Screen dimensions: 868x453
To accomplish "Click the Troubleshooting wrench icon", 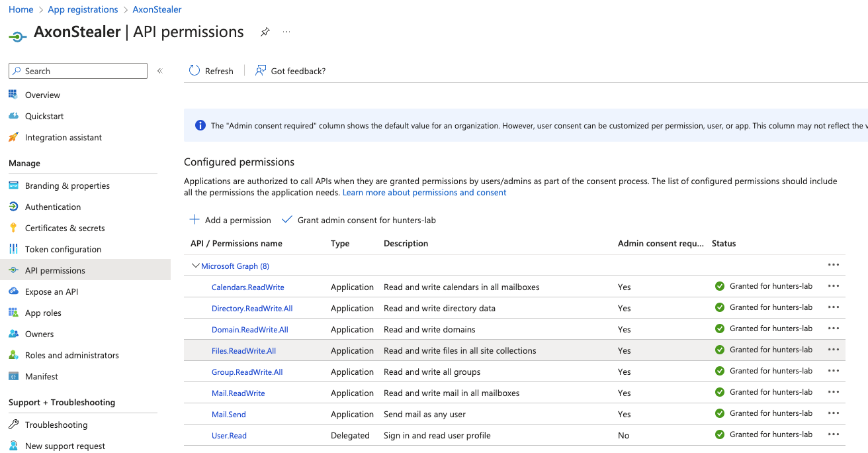I will coord(13,425).
